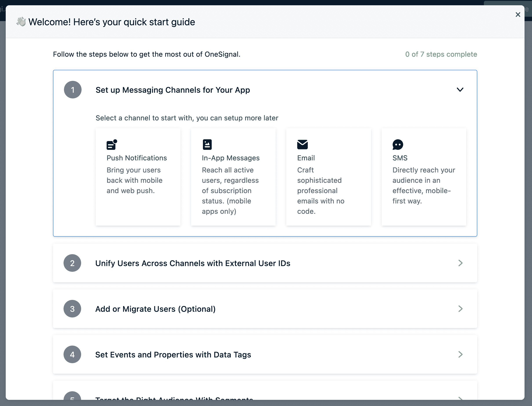Click the 0 of 7 steps complete text
The height and width of the screenshot is (406, 532).
click(441, 54)
